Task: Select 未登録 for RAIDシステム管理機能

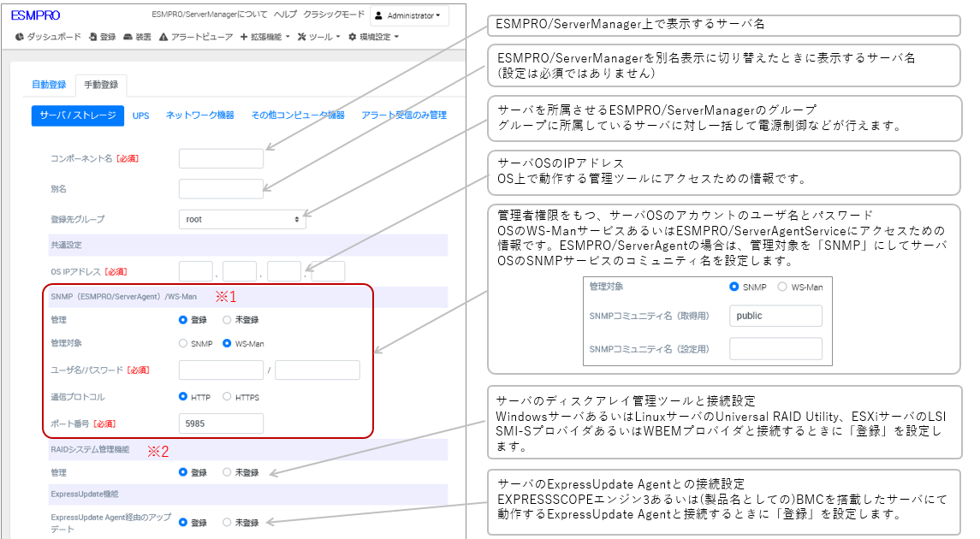Action: click(x=227, y=472)
